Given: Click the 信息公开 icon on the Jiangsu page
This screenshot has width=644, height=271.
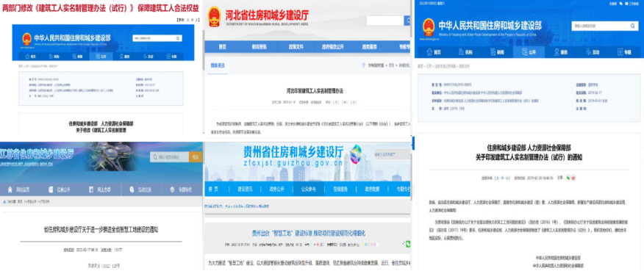Looking at the screenshot, I should pyautogui.click(x=51, y=189).
